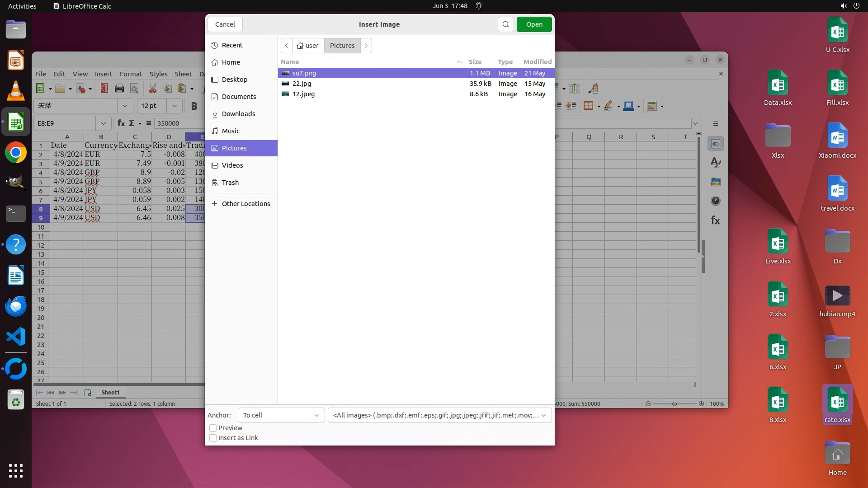Open the Gallery sidebar icon
The image size is (868, 488).
(x=715, y=182)
